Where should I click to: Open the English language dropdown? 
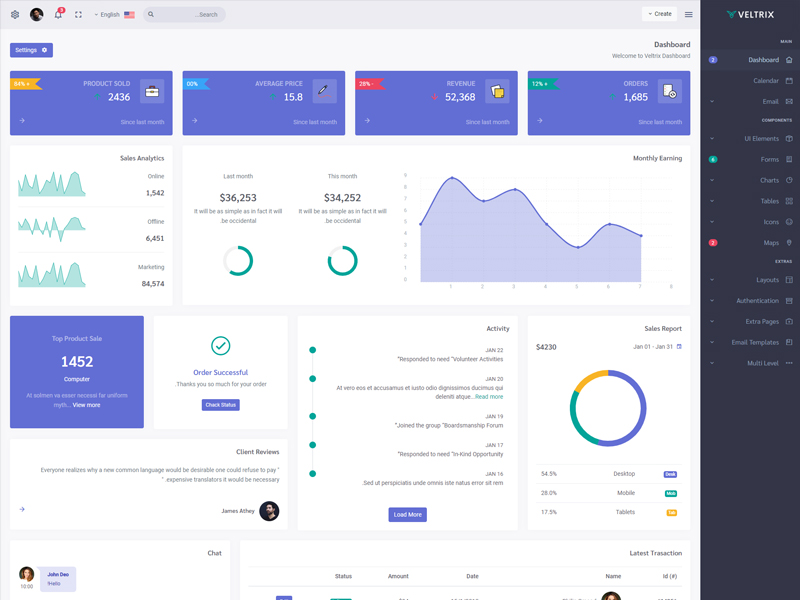pos(114,15)
